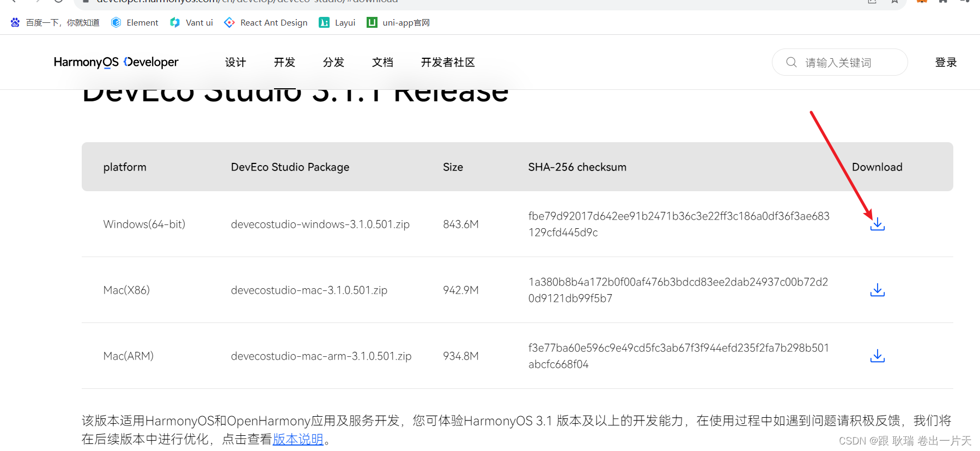Open the Element bookmark
Image resolution: width=980 pixels, height=451 pixels.
(135, 22)
